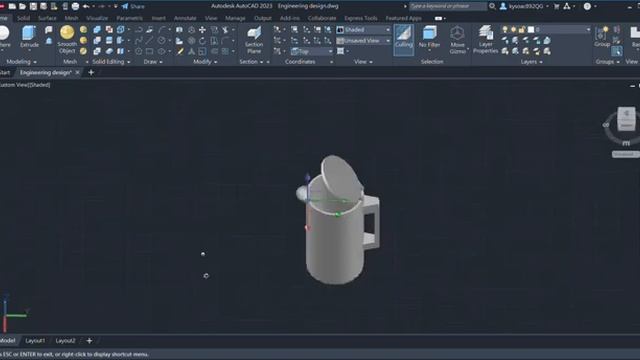
Task: Open the Annotate ribbon tab
Action: click(x=185, y=18)
